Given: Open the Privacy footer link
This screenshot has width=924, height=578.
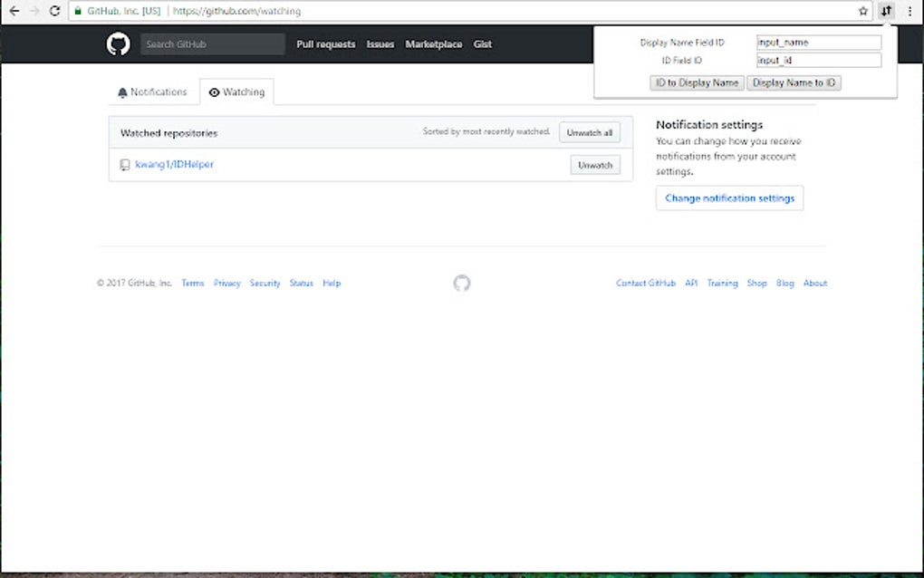Looking at the screenshot, I should coord(227,283).
